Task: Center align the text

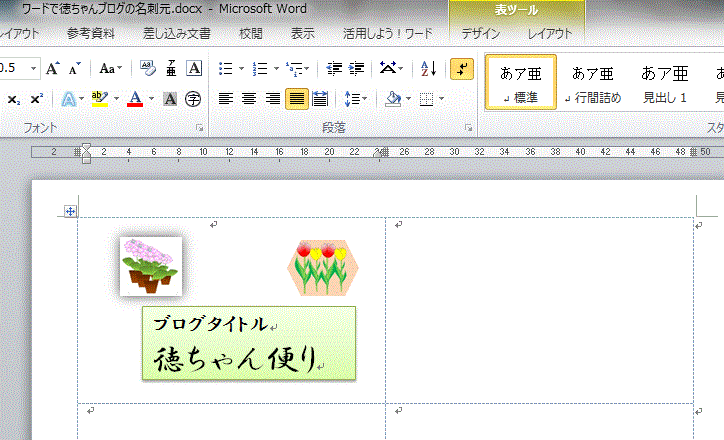Action: point(248,99)
